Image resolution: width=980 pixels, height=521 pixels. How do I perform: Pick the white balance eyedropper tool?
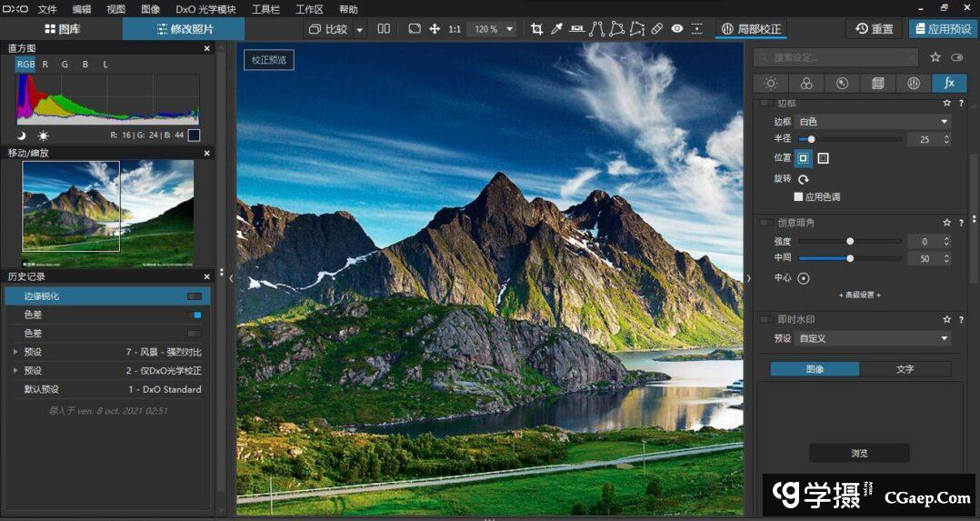557,29
